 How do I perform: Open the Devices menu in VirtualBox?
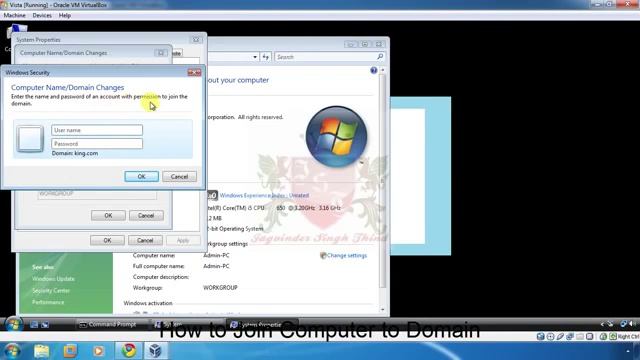[x=42, y=16]
